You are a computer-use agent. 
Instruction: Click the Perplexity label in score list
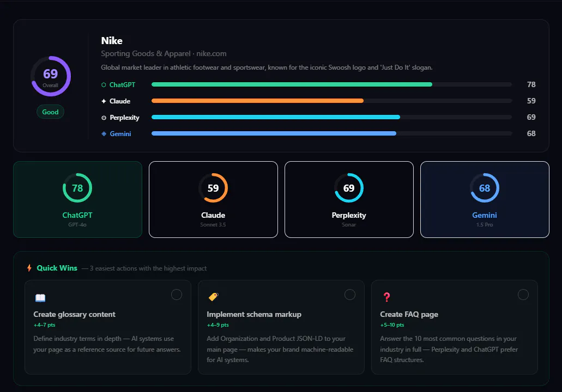coord(124,118)
